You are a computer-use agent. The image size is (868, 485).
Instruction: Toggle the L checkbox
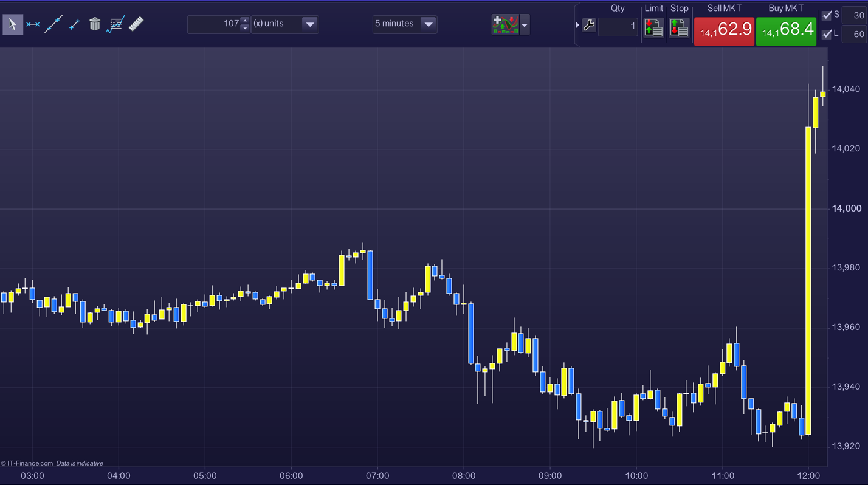[827, 34]
